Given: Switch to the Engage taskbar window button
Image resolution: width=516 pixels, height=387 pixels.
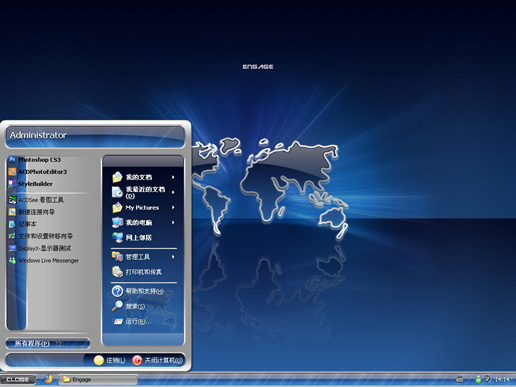Looking at the screenshot, I should pyautogui.click(x=98, y=380).
